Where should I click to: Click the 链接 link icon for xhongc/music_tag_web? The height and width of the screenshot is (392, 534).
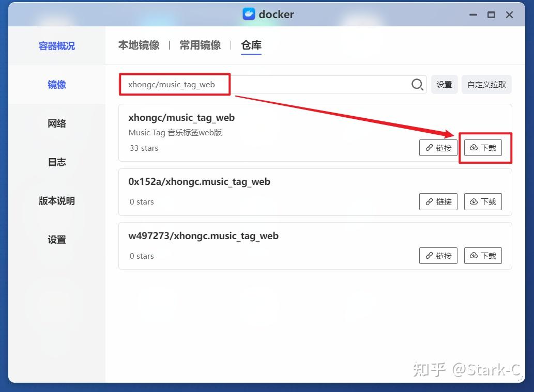438,147
